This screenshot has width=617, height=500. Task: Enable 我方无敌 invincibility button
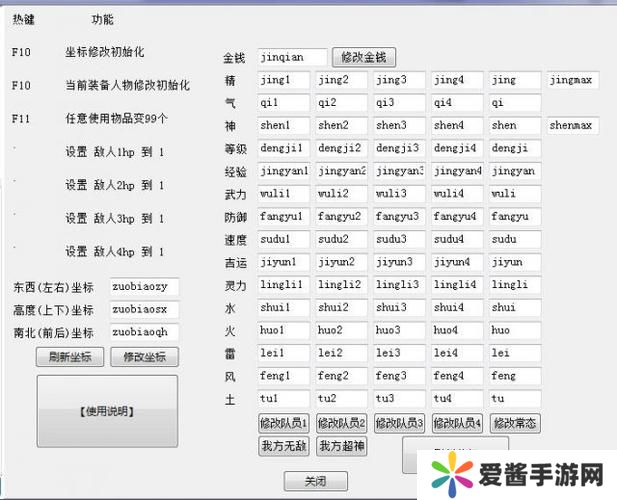click(284, 445)
